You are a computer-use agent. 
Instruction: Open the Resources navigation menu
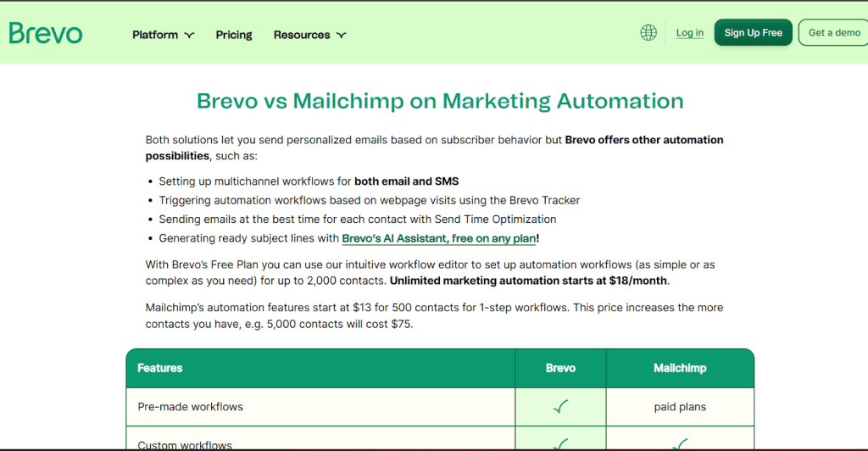click(x=302, y=35)
